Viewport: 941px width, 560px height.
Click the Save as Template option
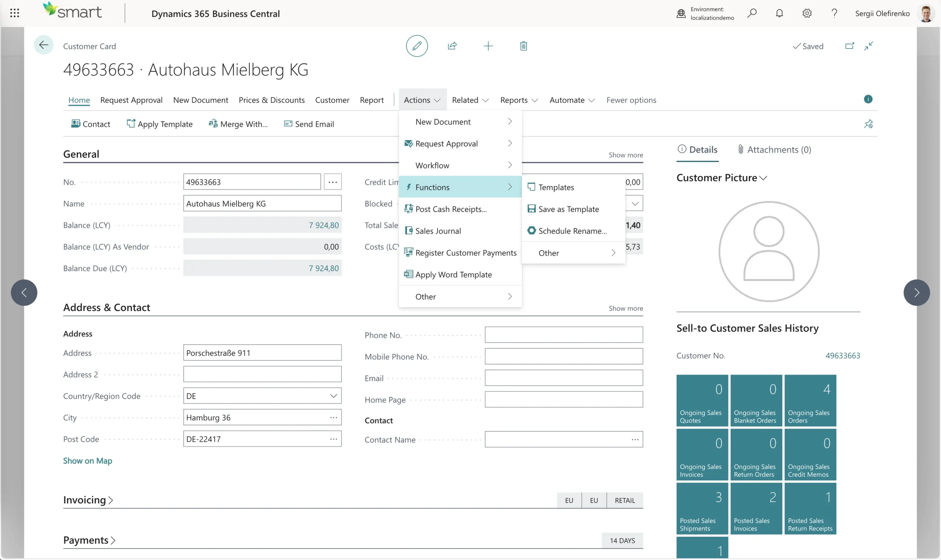[568, 209]
